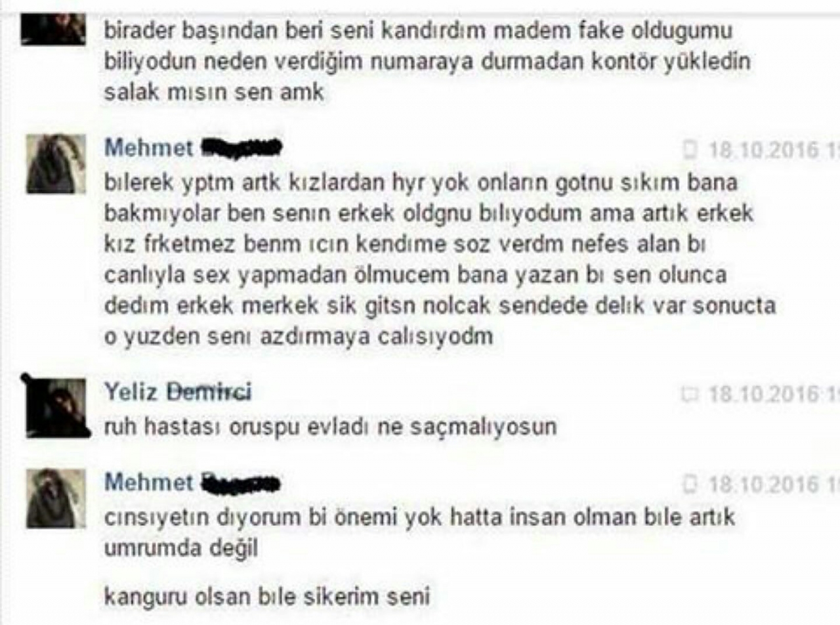The width and height of the screenshot is (840, 625).
Task: Click the blacked-out surname after the first Mehmet
Action: tap(241, 149)
